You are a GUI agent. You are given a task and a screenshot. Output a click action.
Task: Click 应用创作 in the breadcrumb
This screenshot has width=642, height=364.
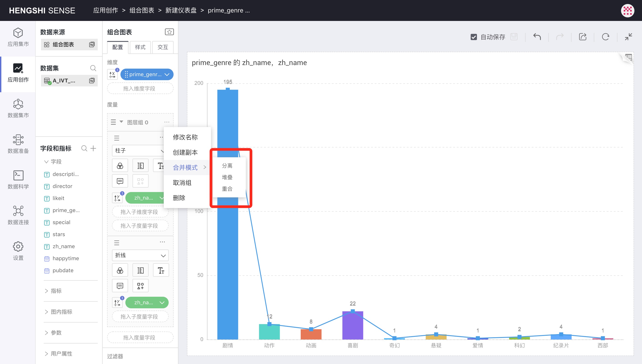tap(106, 10)
